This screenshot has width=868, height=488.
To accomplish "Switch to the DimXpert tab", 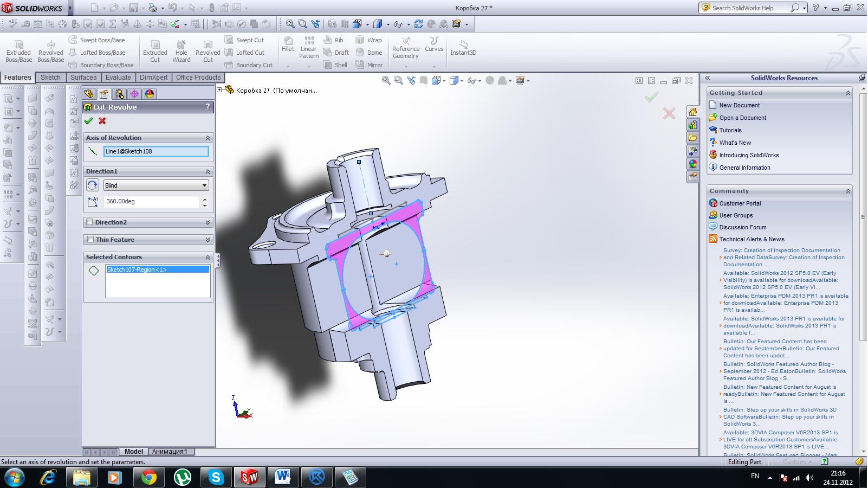I will (x=153, y=78).
